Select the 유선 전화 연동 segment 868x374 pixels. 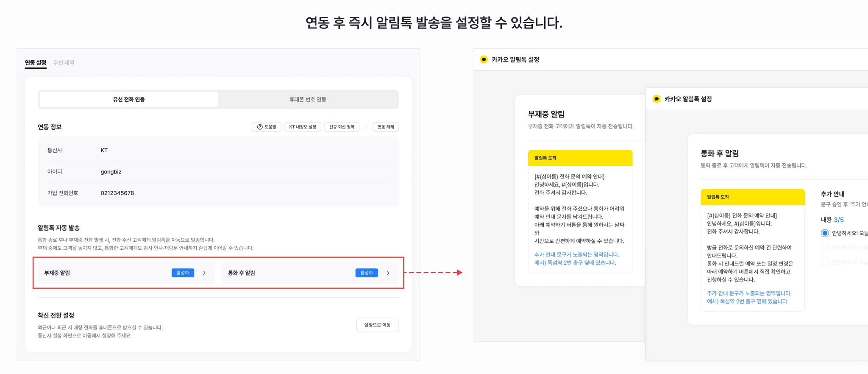coord(129,99)
